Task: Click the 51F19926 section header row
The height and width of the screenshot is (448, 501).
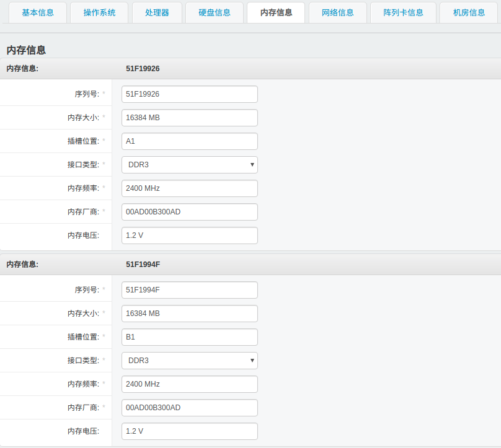Action: (x=250, y=69)
